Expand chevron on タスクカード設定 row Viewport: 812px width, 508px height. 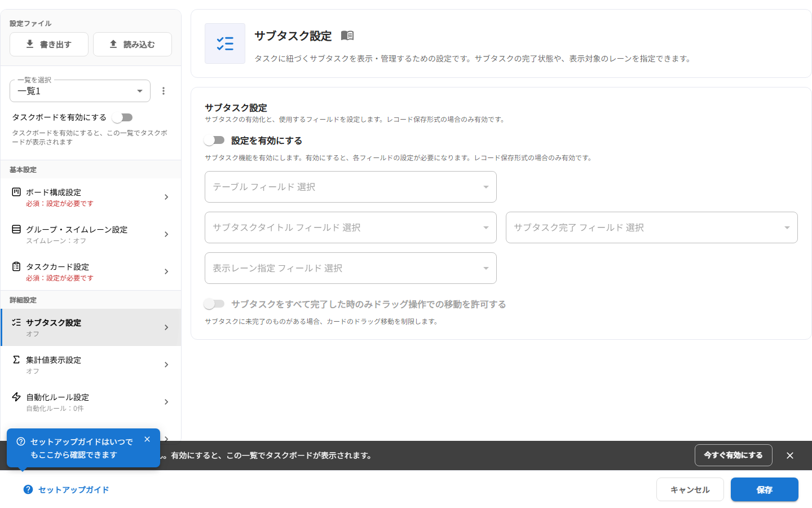166,271
